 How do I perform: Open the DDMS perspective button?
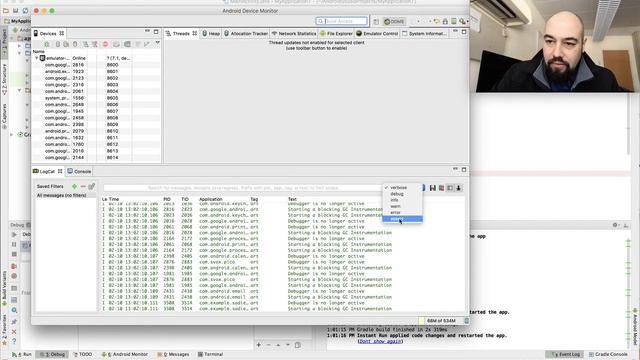pos(394,21)
